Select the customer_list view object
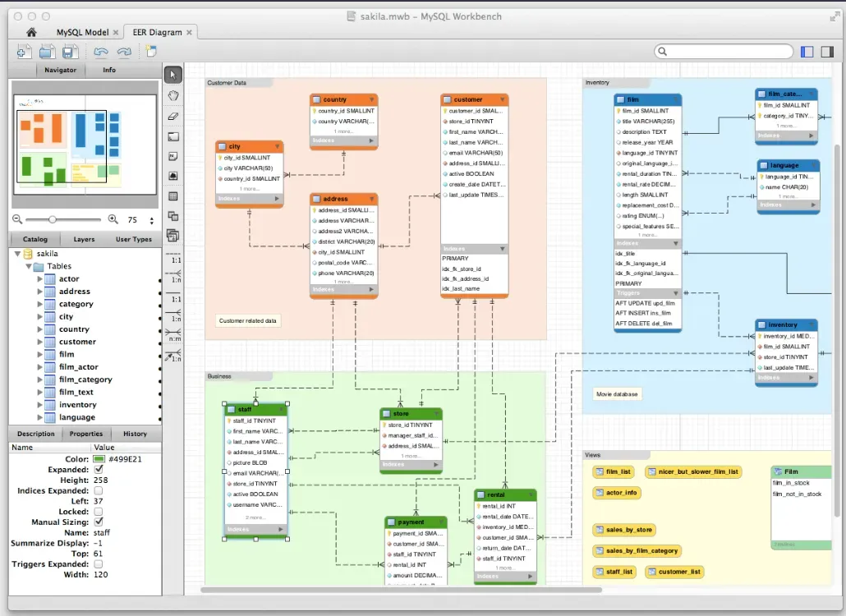This screenshot has height=616, width=846. [x=674, y=572]
